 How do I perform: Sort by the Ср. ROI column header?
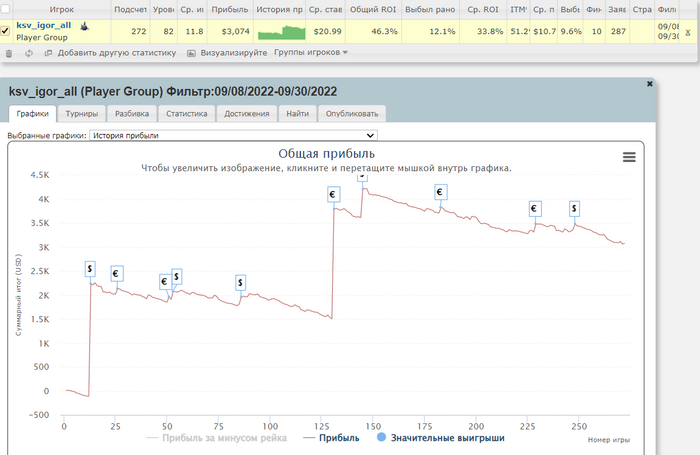(x=483, y=9)
